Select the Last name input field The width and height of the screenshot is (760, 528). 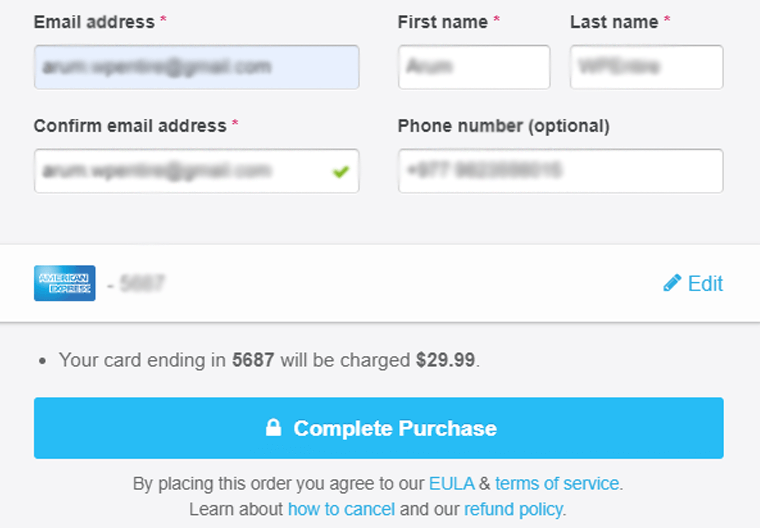pos(646,67)
